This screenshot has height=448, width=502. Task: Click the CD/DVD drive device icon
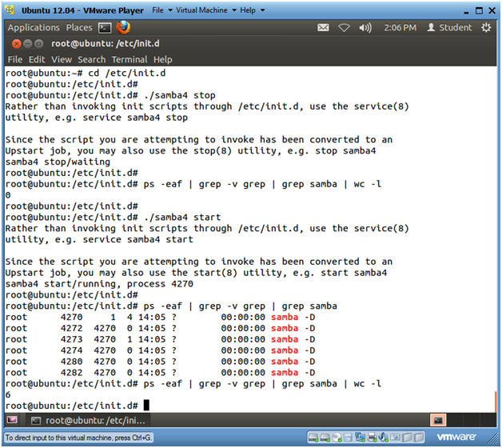point(337,437)
